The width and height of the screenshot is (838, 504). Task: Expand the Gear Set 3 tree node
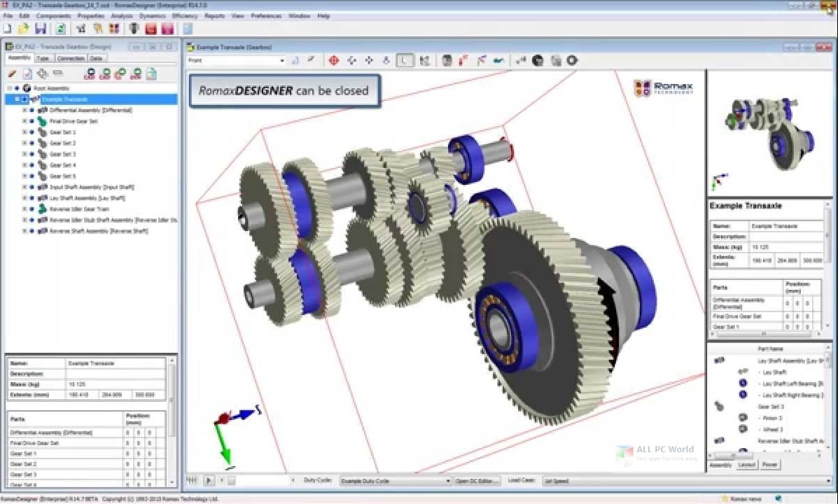pyautogui.click(x=24, y=154)
